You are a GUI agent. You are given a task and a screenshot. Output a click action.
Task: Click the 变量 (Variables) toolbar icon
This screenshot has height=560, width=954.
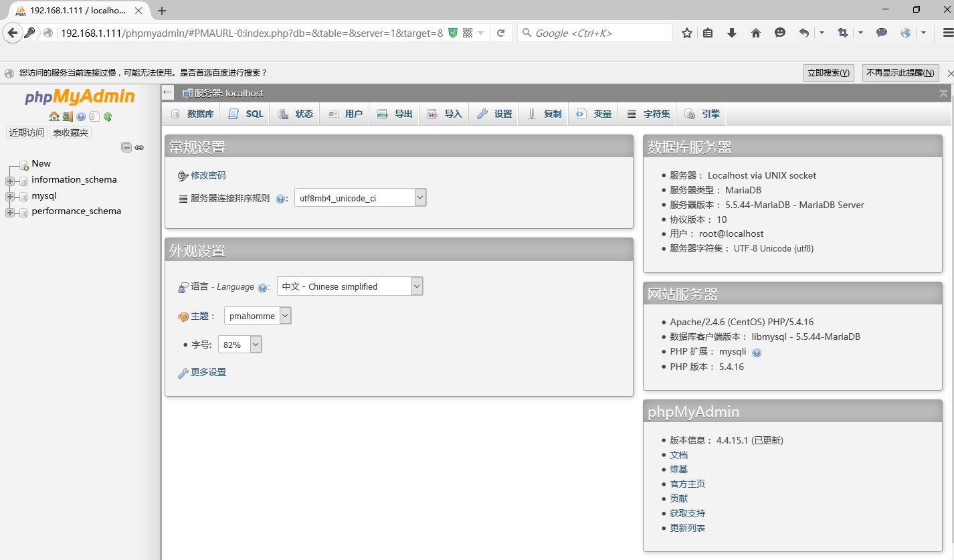pyautogui.click(x=593, y=114)
